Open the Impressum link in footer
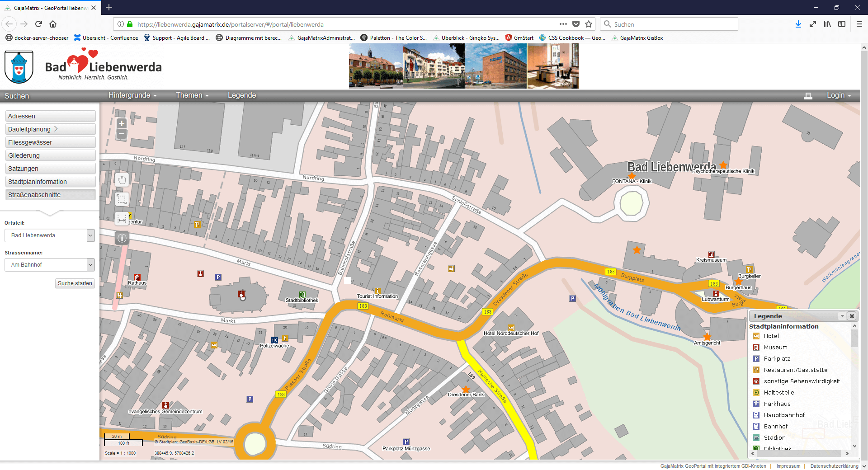This screenshot has width=868, height=470. point(788,466)
